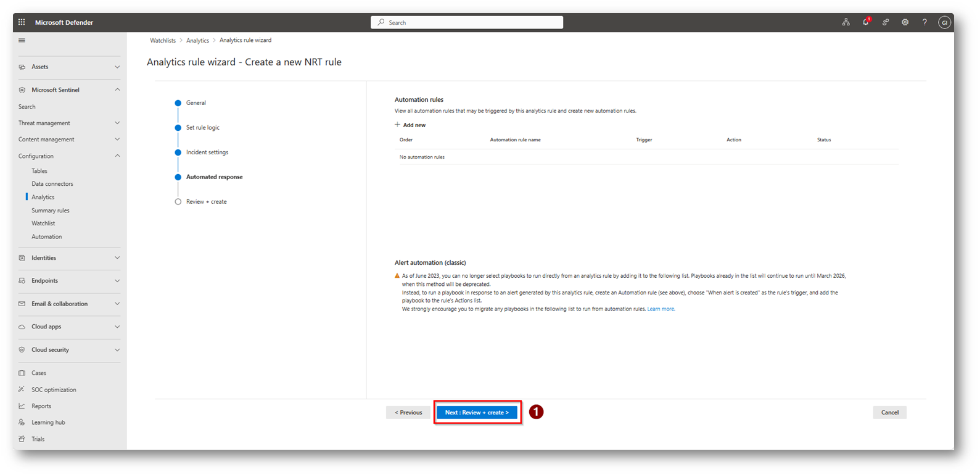980x476 pixels.
Task: Open Summary rules in the sidebar
Action: (x=51, y=211)
